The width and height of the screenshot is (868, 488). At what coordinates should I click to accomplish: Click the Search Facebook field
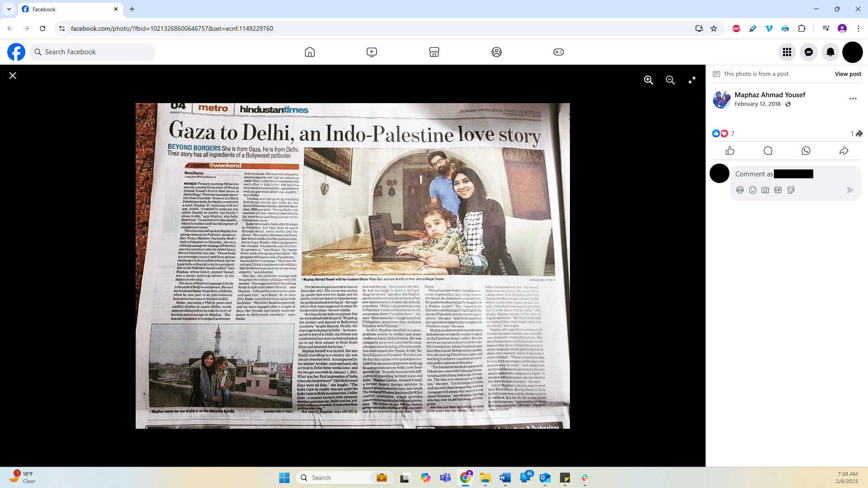coord(93,52)
